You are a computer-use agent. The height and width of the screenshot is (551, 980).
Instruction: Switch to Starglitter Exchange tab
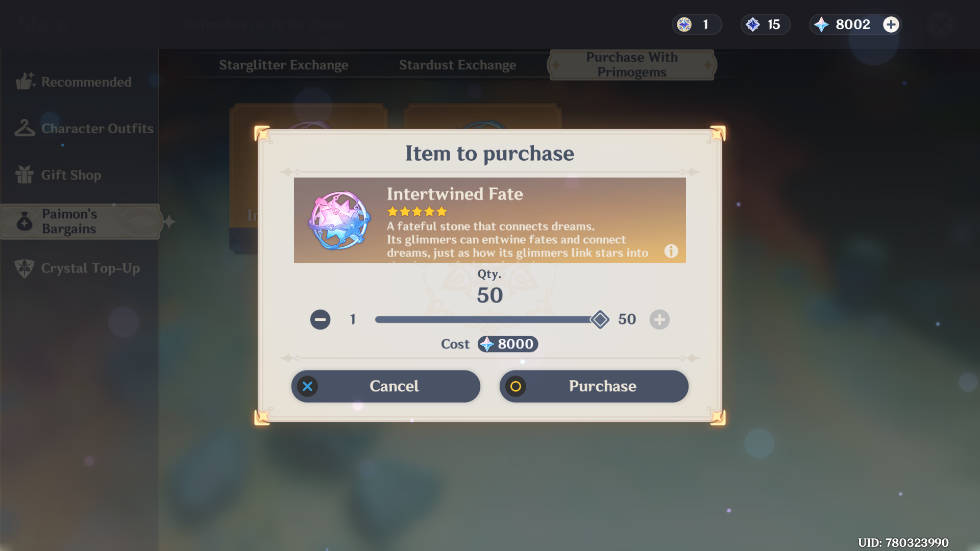(x=284, y=65)
